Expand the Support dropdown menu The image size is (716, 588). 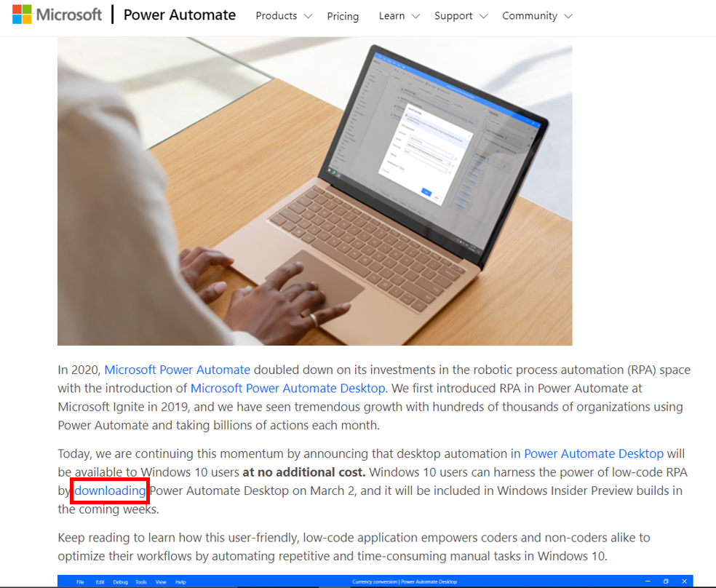(461, 16)
